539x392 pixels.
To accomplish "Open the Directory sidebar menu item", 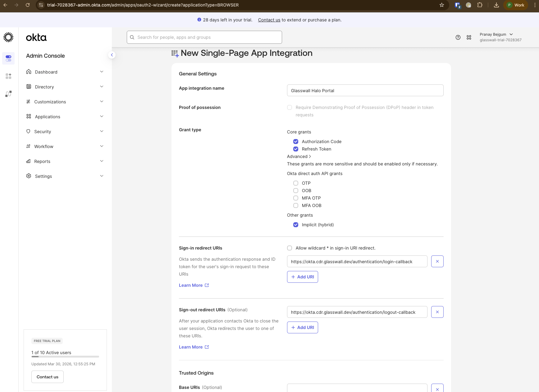I will click(65, 87).
